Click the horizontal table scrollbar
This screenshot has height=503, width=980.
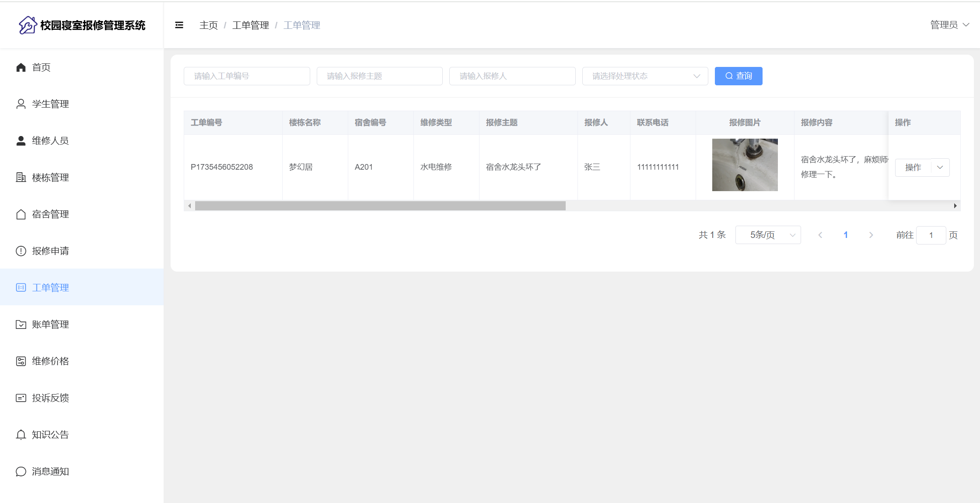pyautogui.click(x=380, y=206)
